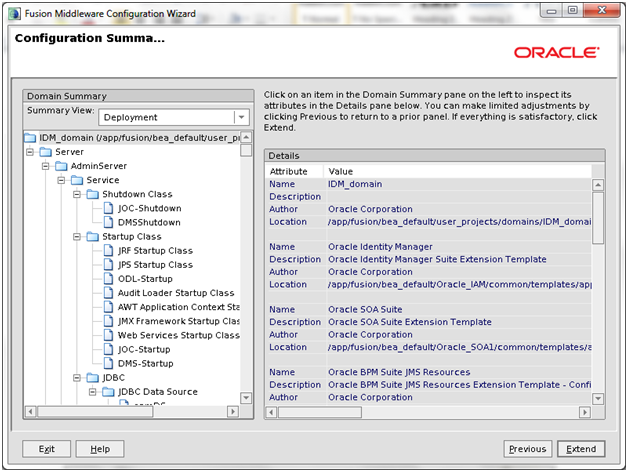This screenshot has height=472, width=628.
Task: Click the domain tree horizontal scrollbar thumb
Action: 95,411
